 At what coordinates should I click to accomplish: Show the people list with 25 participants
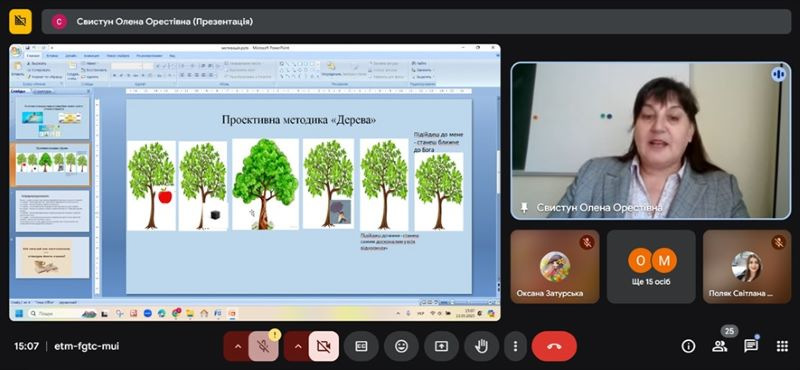[x=720, y=347]
